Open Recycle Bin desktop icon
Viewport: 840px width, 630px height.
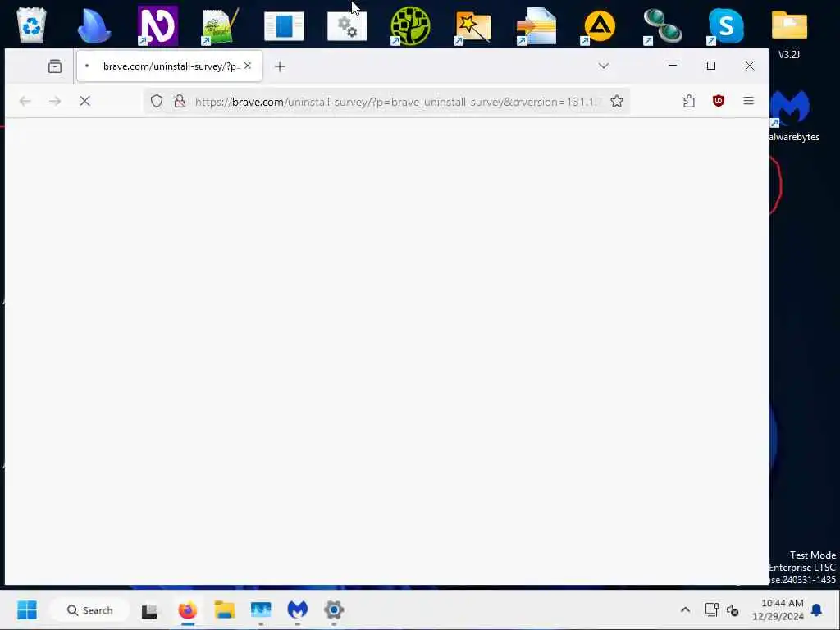point(32,25)
